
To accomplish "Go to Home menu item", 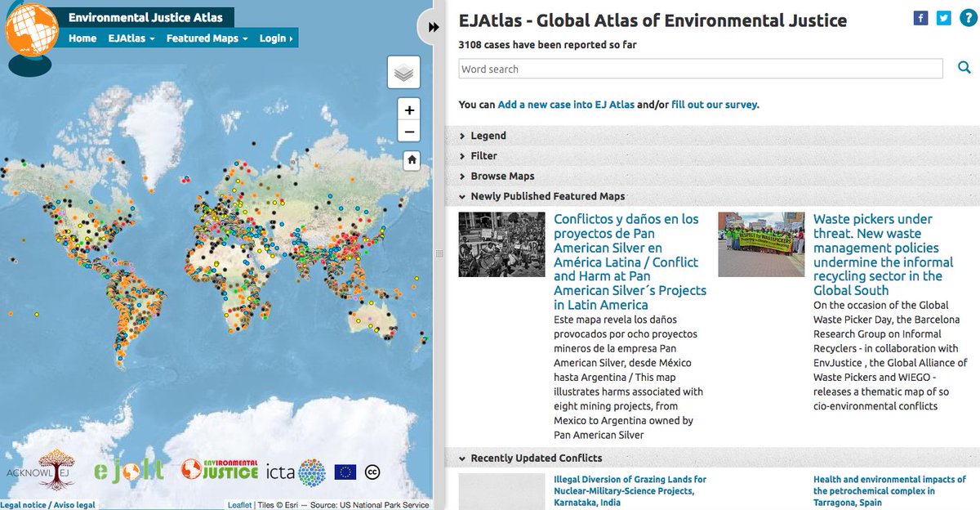I will click(82, 38).
